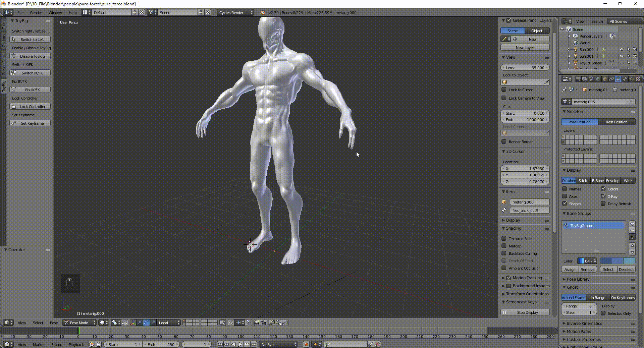Jump to the timeline's last frame

[x=254, y=344]
